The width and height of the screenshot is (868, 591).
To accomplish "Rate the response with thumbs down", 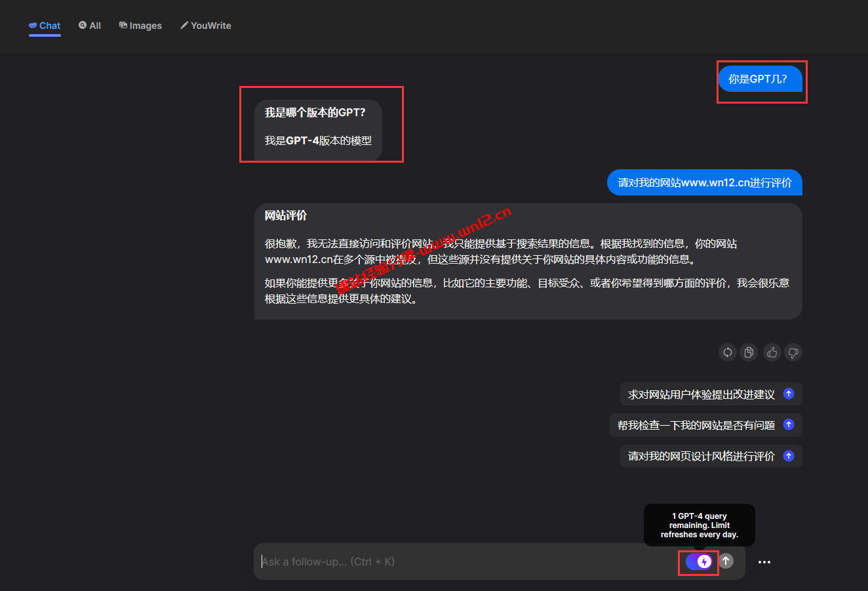I will coord(793,352).
